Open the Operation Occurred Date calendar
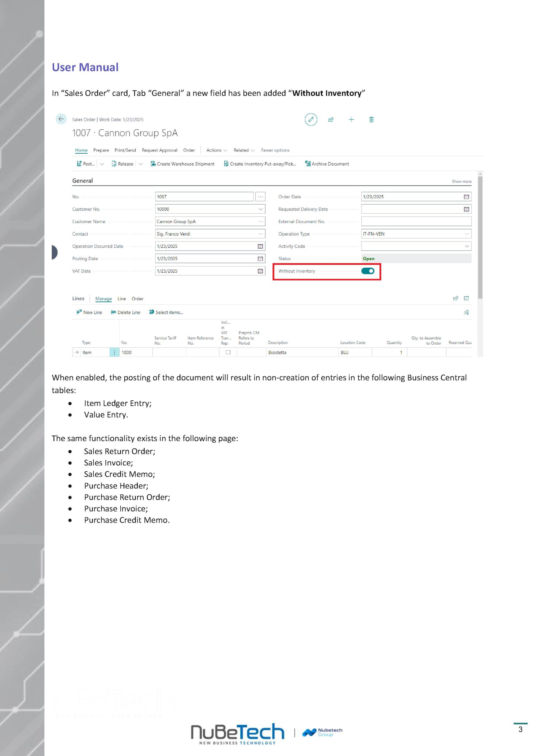535x756 pixels. (260, 246)
